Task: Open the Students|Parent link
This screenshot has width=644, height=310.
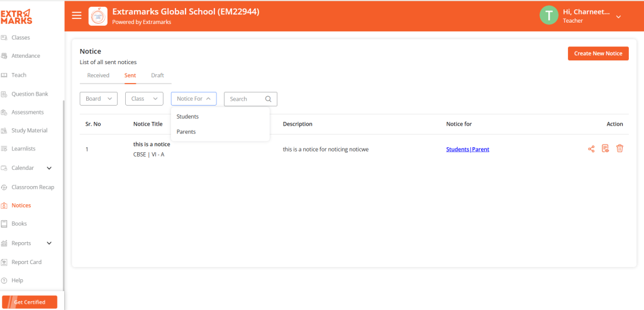Action: tap(468, 150)
